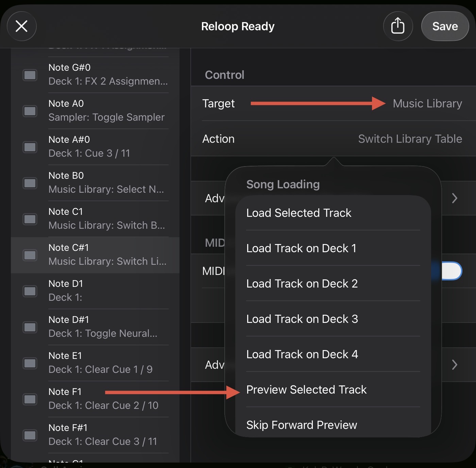The height and width of the screenshot is (468, 476).
Task: Click the control icon for Note A#0
Action: point(30,147)
